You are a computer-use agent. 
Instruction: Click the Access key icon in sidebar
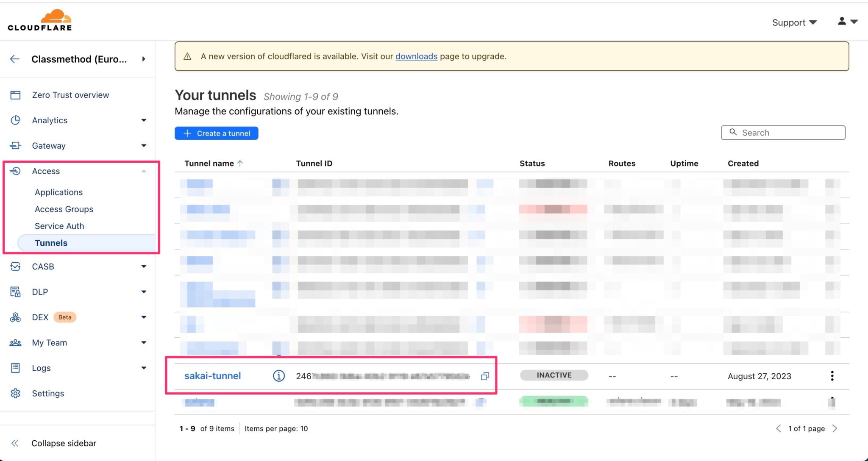16,171
